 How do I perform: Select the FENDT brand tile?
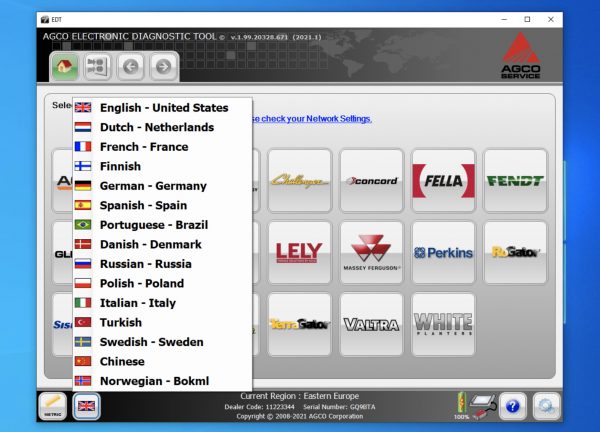(x=515, y=180)
